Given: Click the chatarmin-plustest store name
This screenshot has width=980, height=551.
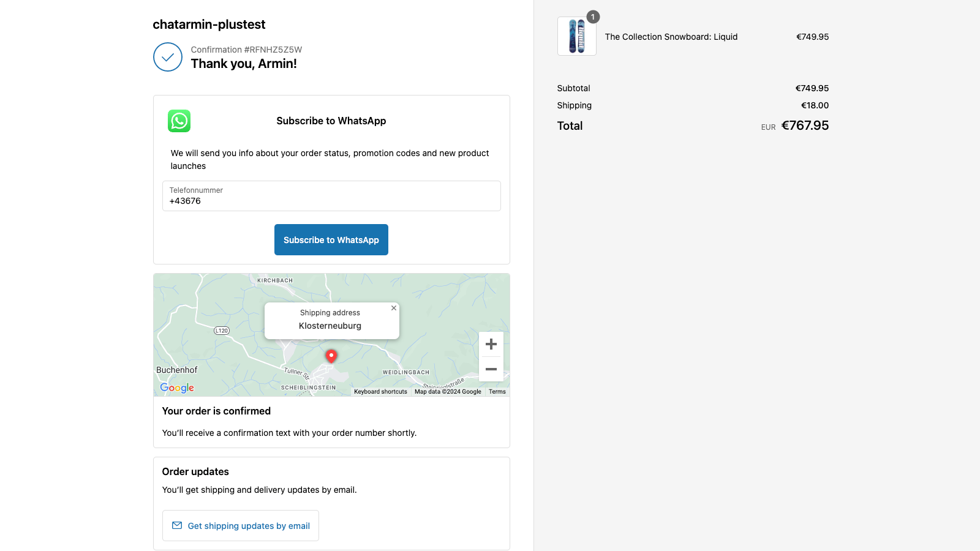Looking at the screenshot, I should pos(209,24).
